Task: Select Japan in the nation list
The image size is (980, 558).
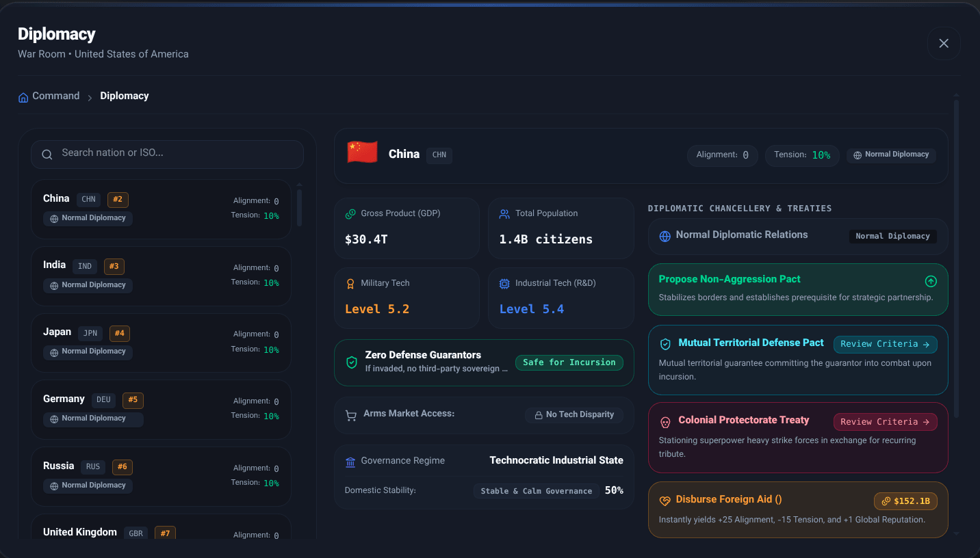Action: tap(161, 343)
